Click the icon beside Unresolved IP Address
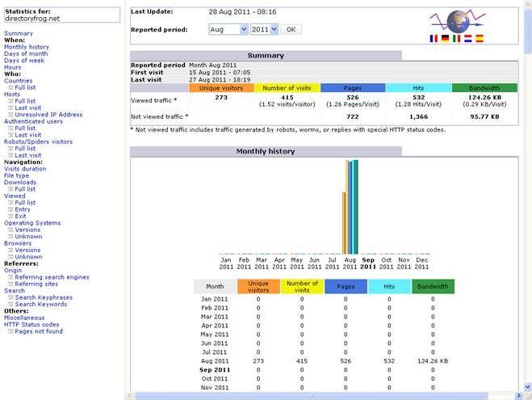 click(x=10, y=115)
